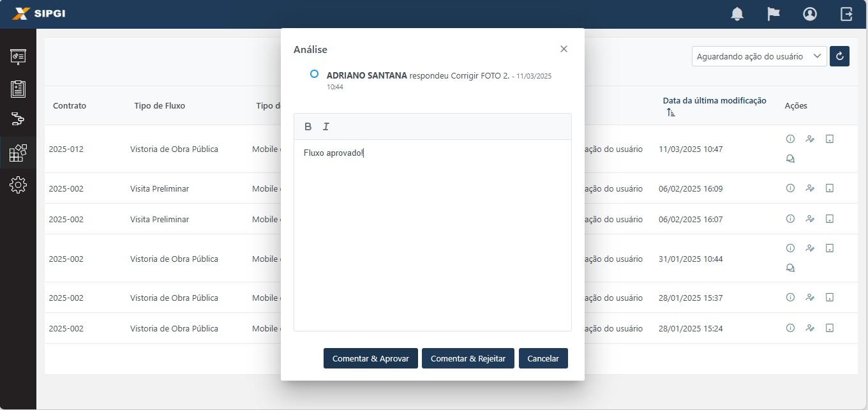
Task: Click inside the comment text area
Action: tap(432, 236)
